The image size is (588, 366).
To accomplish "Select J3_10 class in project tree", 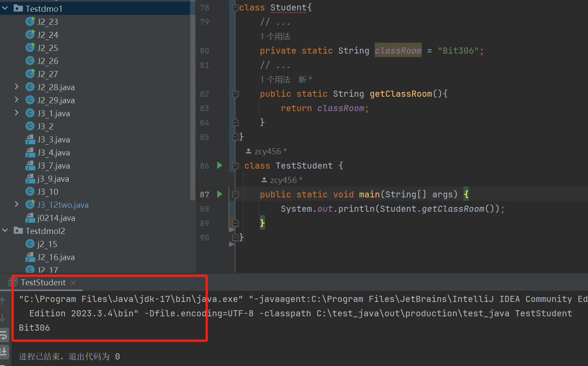I will [47, 192].
